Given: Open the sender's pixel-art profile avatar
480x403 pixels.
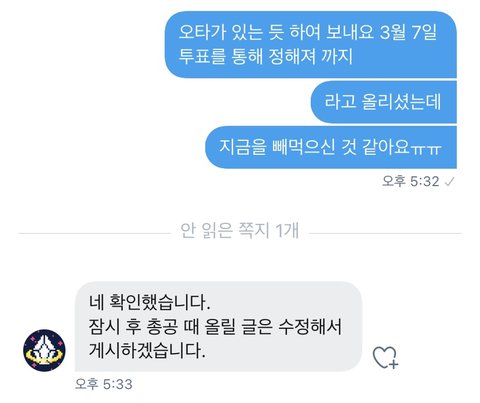Looking at the screenshot, I should pyautogui.click(x=44, y=350).
